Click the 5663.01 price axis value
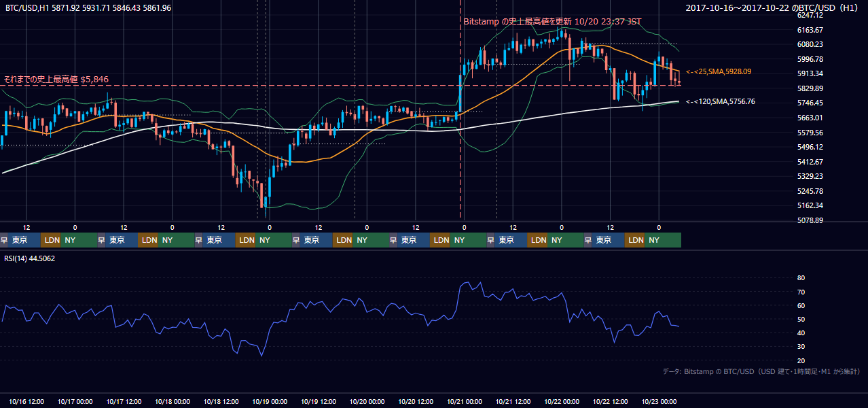The width and height of the screenshot is (868, 408). (810, 118)
